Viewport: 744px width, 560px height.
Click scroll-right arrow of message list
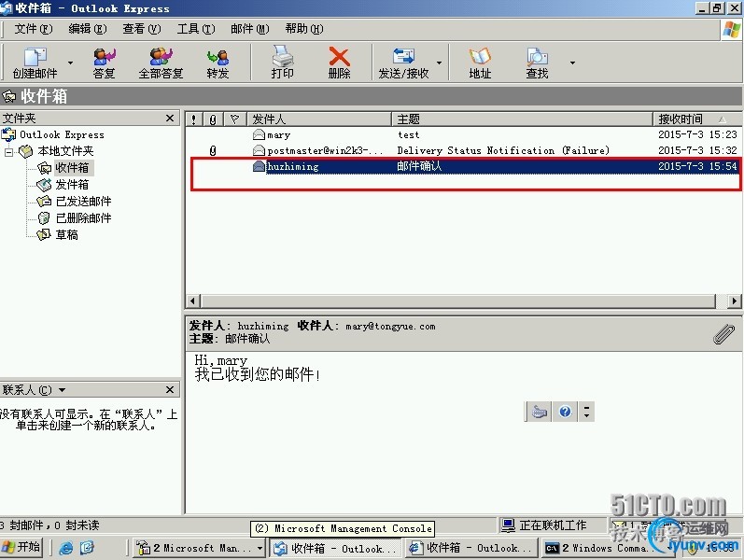[734, 301]
